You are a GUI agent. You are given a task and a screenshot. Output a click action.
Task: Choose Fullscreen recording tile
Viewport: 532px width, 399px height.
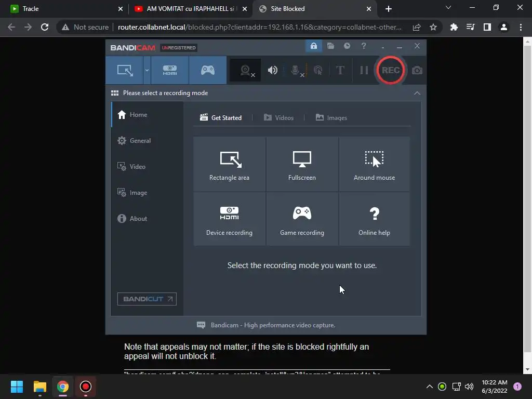(302, 164)
